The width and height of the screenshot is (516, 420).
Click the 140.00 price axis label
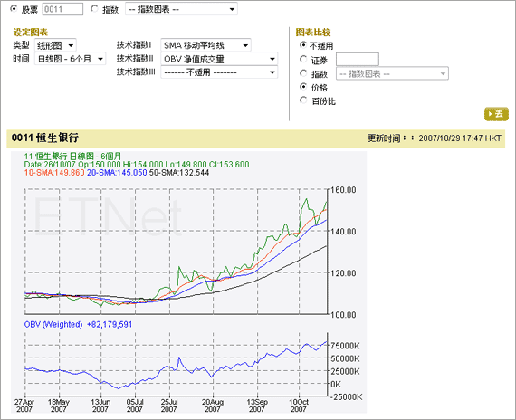(x=343, y=232)
